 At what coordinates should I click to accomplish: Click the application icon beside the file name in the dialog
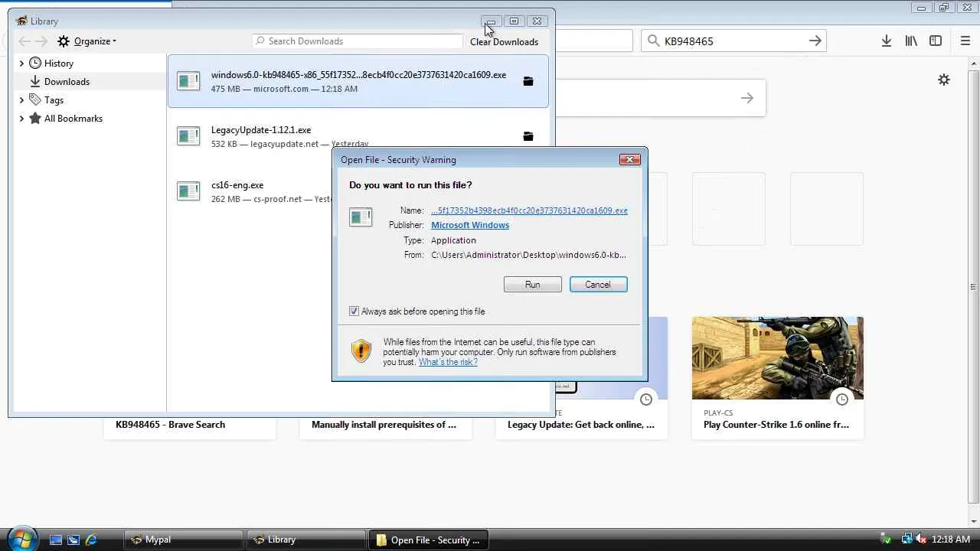click(x=361, y=217)
